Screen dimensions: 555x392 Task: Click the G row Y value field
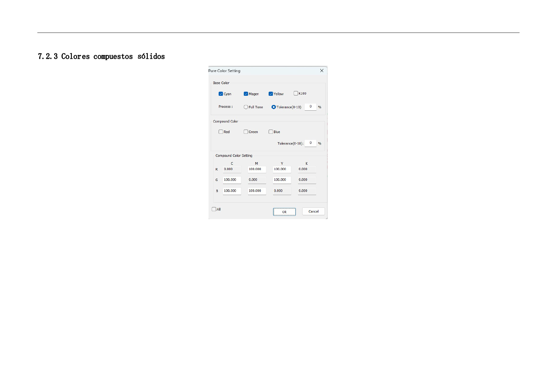pyautogui.click(x=282, y=180)
